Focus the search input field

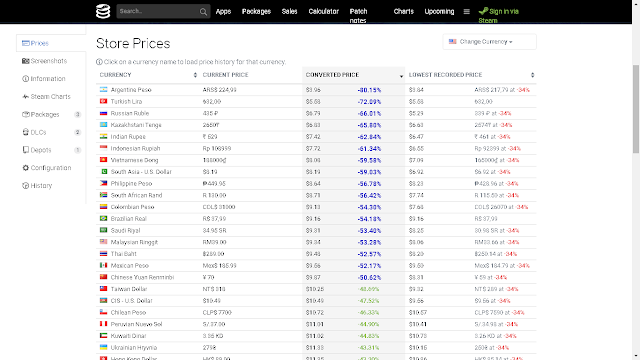(158, 11)
